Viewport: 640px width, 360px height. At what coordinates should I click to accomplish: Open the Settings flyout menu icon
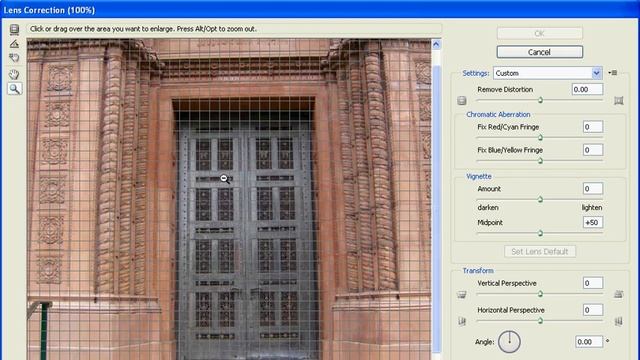pyautogui.click(x=613, y=73)
